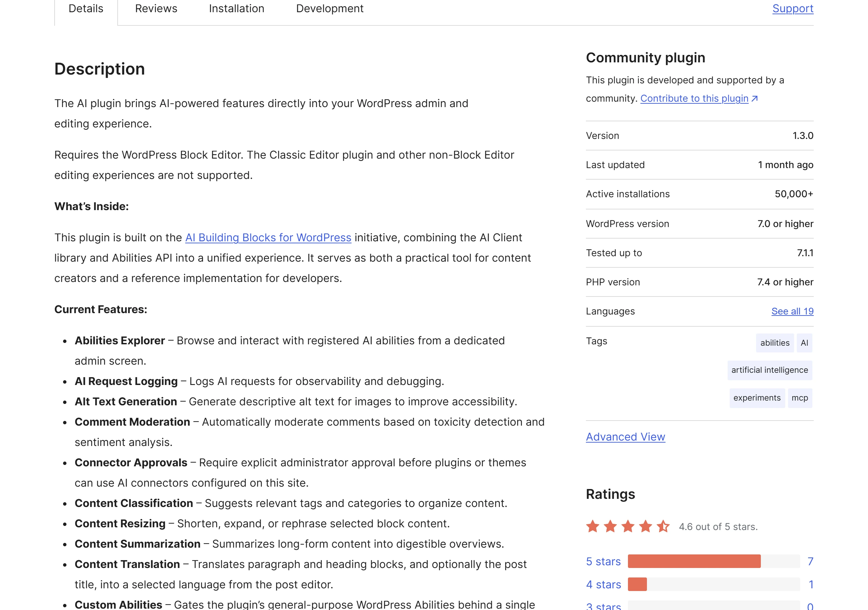Click the Ratings heading

(x=610, y=494)
